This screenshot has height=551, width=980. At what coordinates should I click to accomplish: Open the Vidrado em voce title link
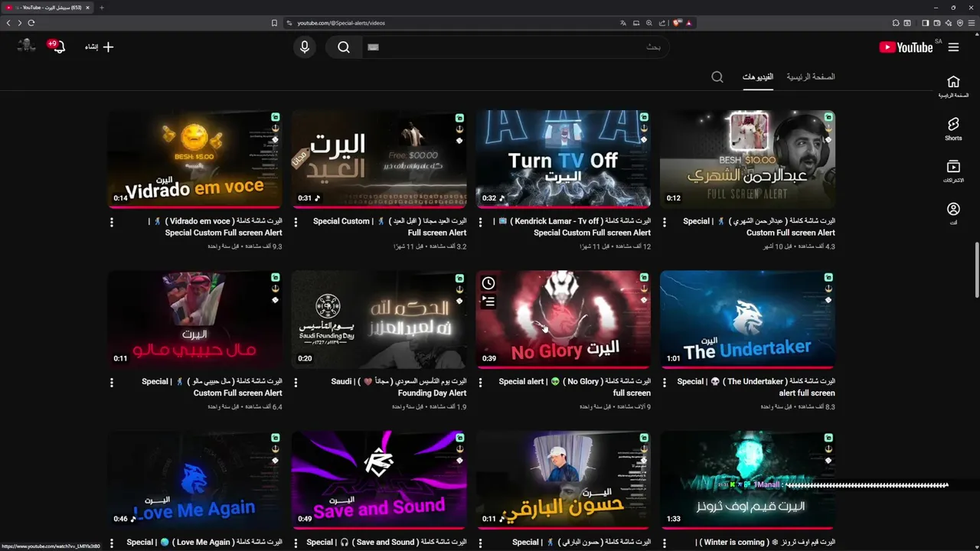point(216,227)
